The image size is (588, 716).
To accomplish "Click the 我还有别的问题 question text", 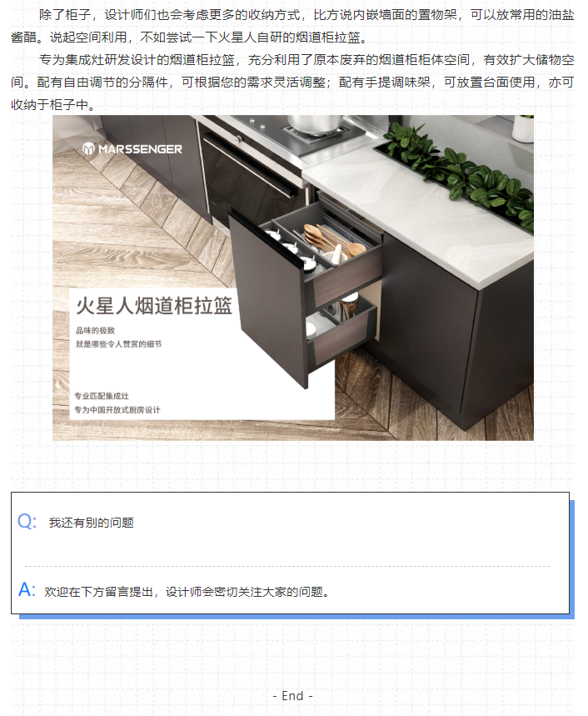I will click(92, 523).
